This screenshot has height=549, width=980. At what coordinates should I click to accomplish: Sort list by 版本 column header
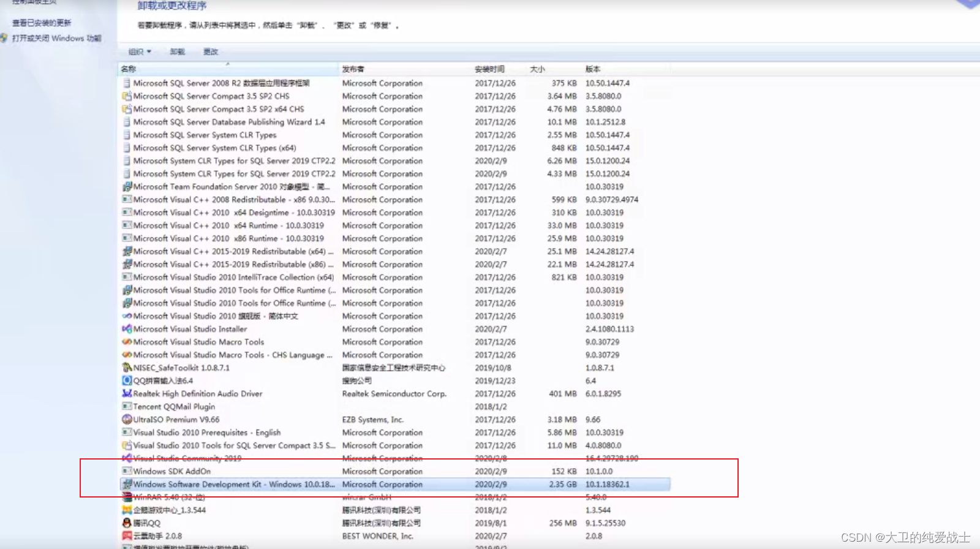625,69
